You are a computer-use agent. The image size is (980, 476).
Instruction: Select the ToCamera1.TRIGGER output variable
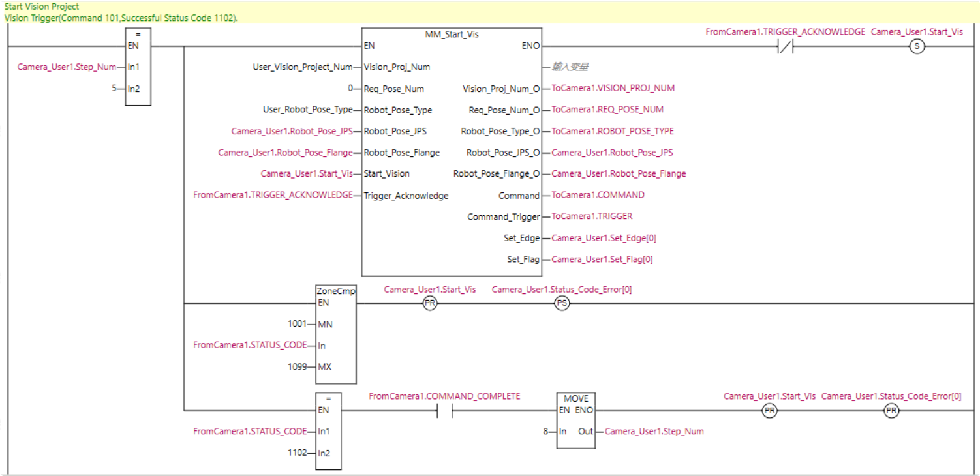coord(592,216)
